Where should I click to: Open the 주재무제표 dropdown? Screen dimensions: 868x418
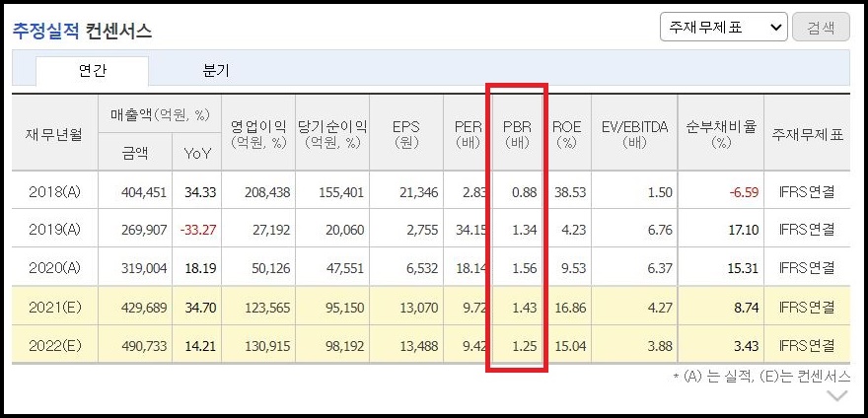(724, 28)
